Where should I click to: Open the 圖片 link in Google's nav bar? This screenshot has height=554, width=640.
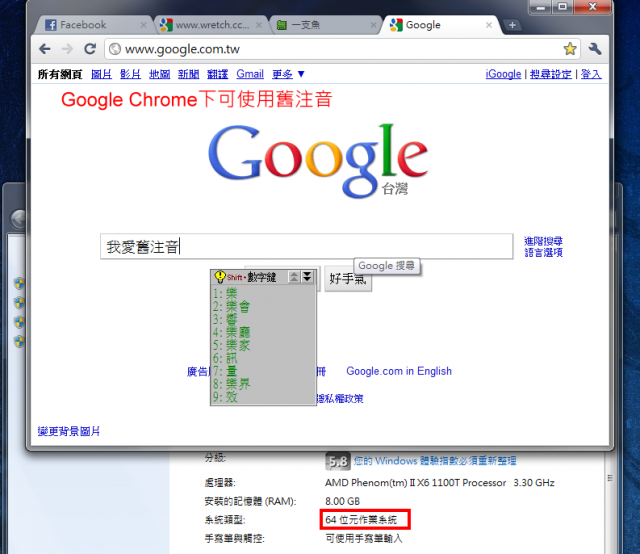tap(101, 74)
